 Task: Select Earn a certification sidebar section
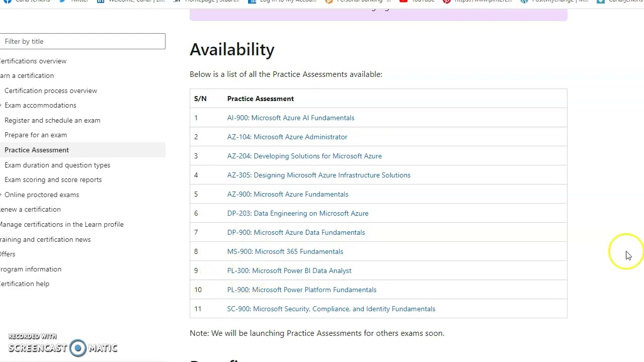pyautogui.click(x=27, y=75)
